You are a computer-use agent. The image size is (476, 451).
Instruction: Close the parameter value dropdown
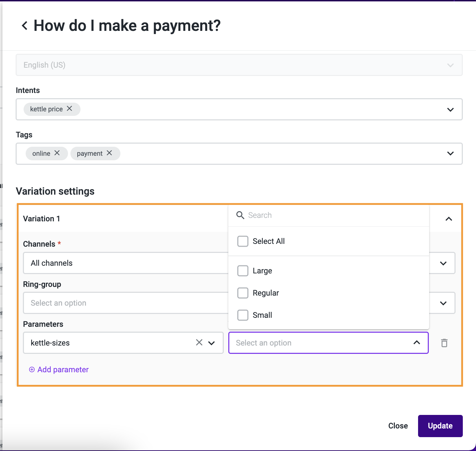tap(417, 343)
